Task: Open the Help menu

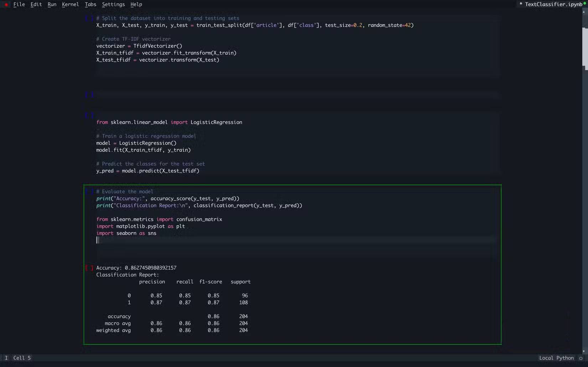Action: [136, 4]
